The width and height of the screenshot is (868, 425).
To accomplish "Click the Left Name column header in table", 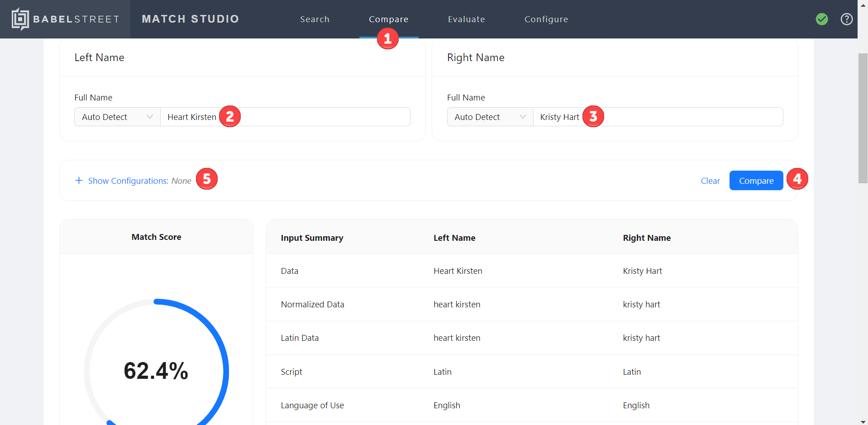I will point(454,238).
